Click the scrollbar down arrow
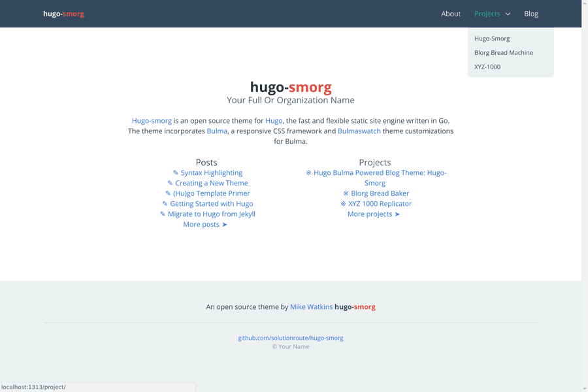This screenshot has width=588, height=392. pos(585,389)
